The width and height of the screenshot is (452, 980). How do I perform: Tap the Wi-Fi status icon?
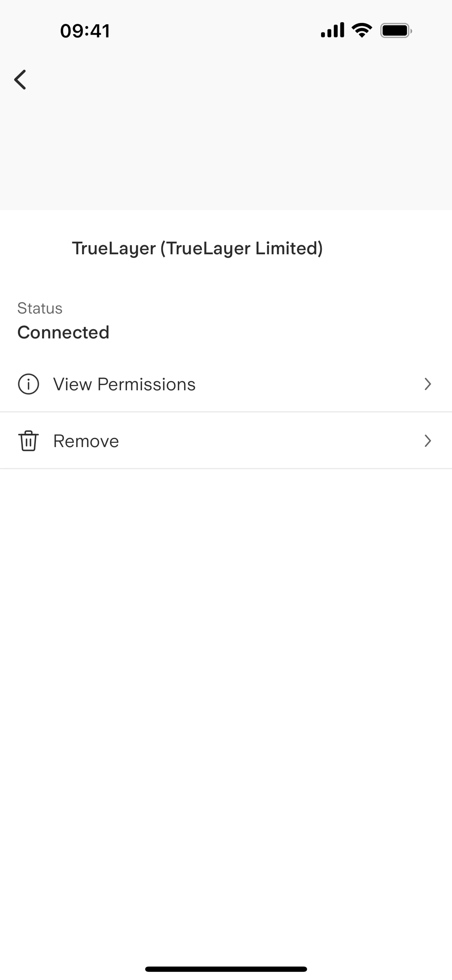click(x=362, y=30)
